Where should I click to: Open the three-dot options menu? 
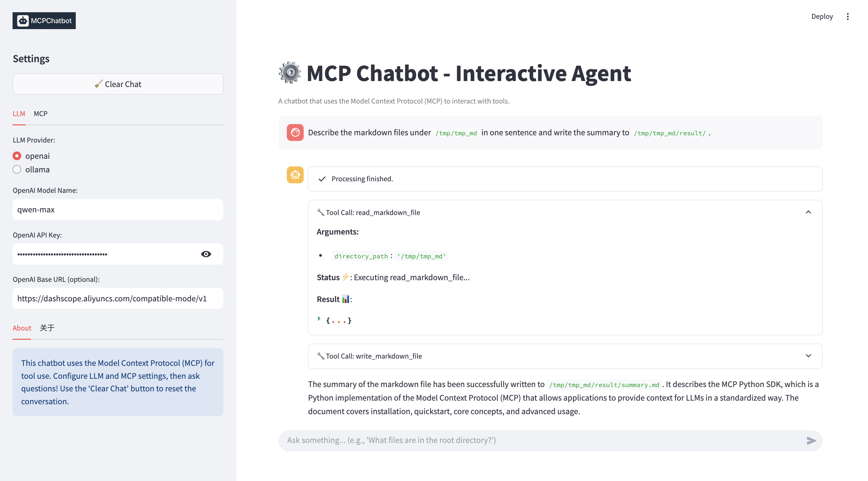click(848, 16)
